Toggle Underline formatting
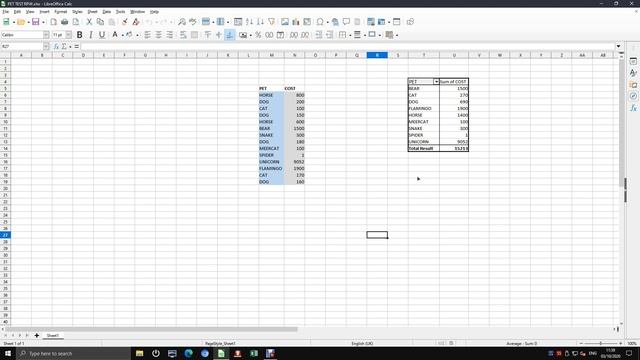This screenshot has width=640, height=360. tap(102, 35)
